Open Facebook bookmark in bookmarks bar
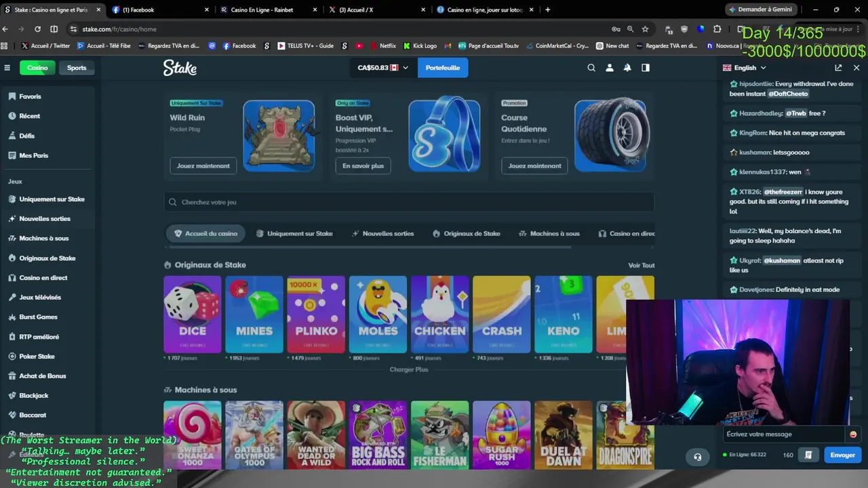 [240, 45]
